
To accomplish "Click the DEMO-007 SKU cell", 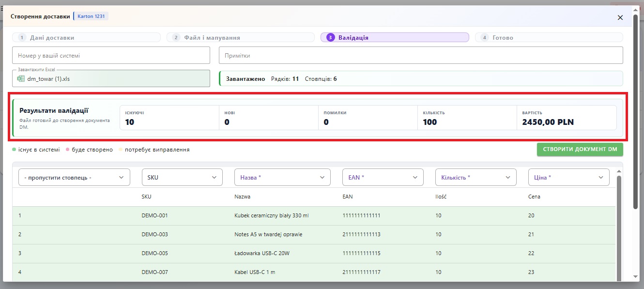I will click(x=154, y=272).
